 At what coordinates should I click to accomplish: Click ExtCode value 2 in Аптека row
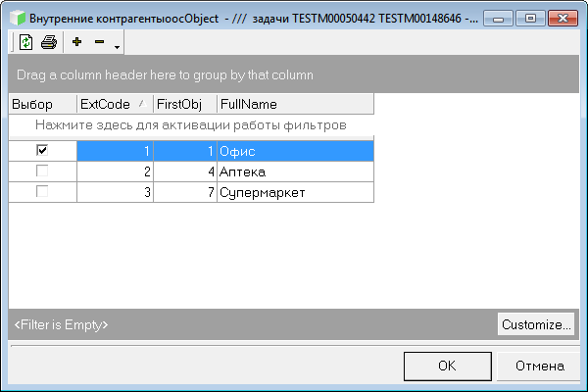115,171
